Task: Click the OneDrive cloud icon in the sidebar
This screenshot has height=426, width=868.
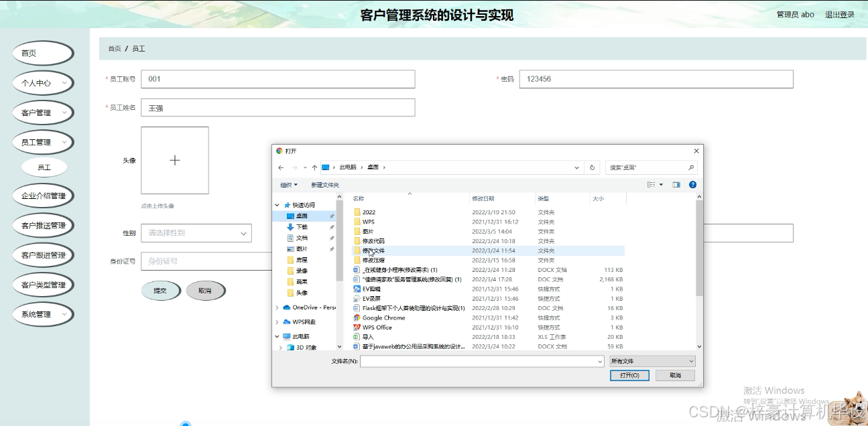Action: (288, 307)
